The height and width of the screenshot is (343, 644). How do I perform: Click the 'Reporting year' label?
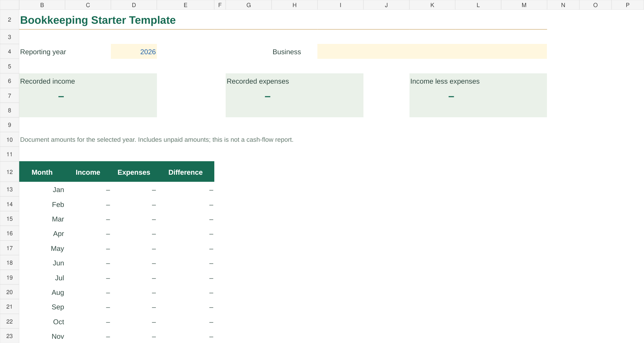click(43, 52)
